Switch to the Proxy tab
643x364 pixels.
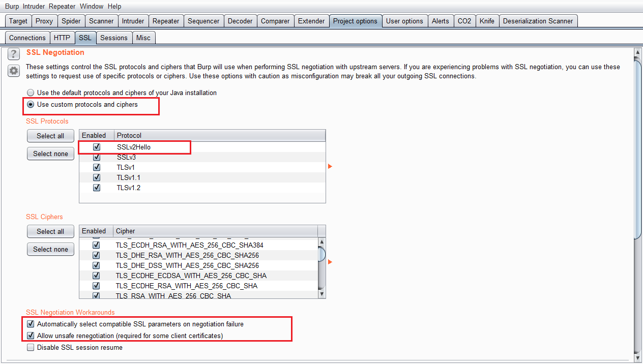[44, 21]
